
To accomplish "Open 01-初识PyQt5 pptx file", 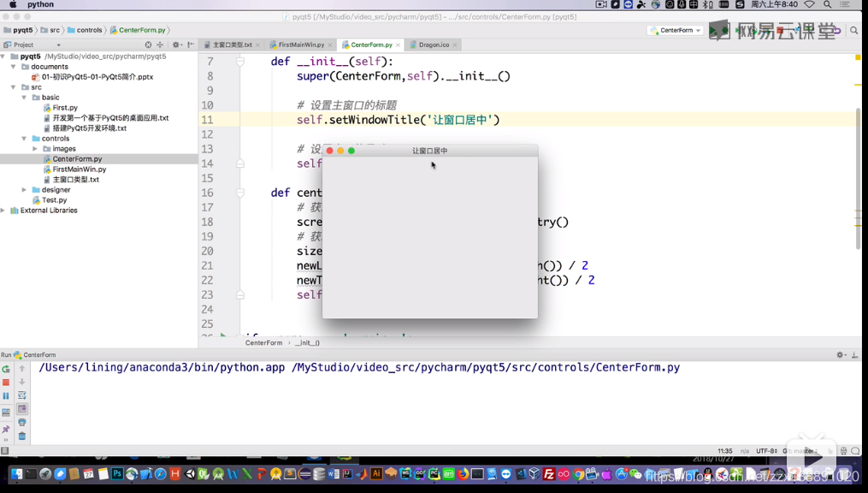I will 97,77.
